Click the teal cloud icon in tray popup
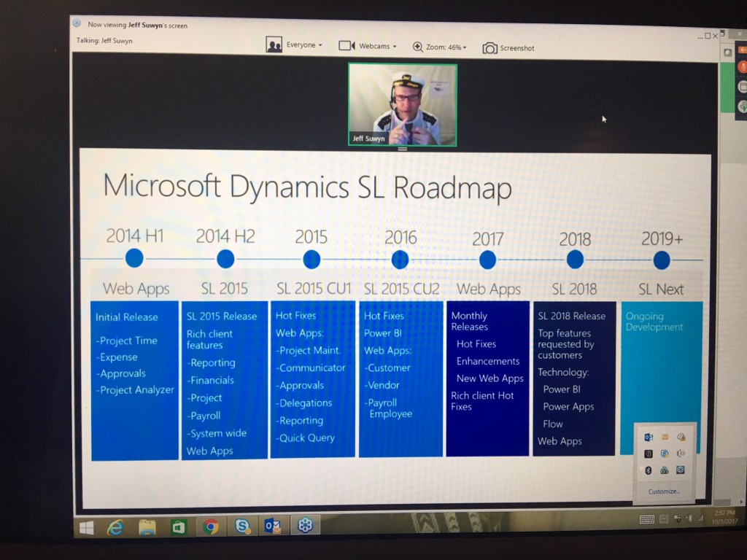 click(664, 470)
